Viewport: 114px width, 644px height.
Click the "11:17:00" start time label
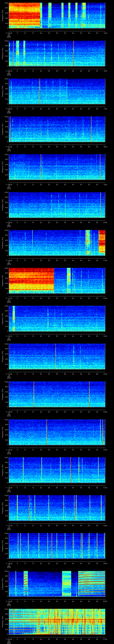[9, 525]
